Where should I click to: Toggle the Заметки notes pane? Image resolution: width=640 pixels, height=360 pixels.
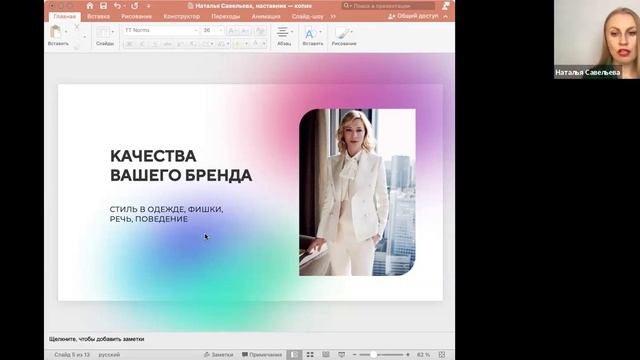click(x=218, y=355)
